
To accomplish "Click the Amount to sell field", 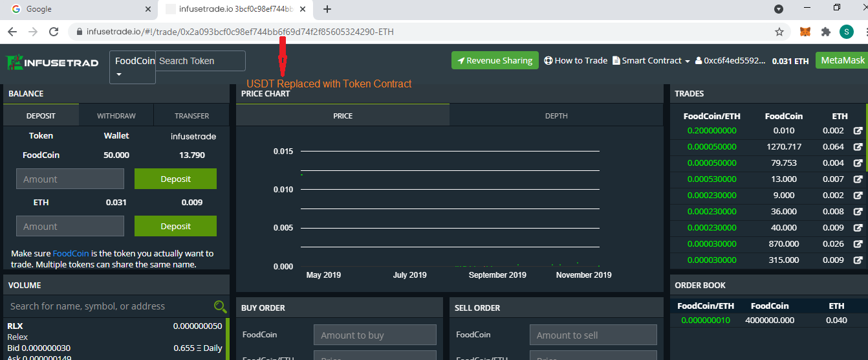I will click(x=593, y=335).
